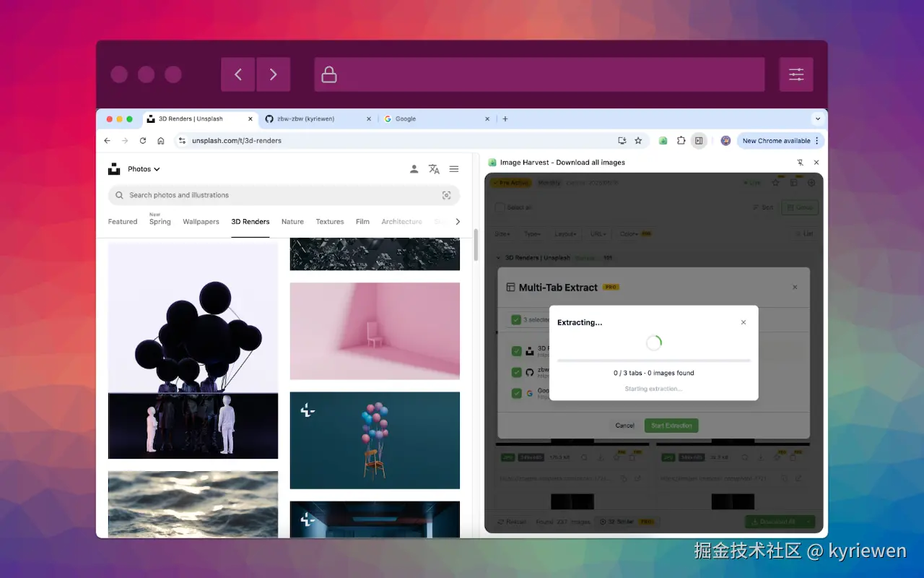Go to Chrome home page icon
The image size is (924, 578).
tap(161, 140)
